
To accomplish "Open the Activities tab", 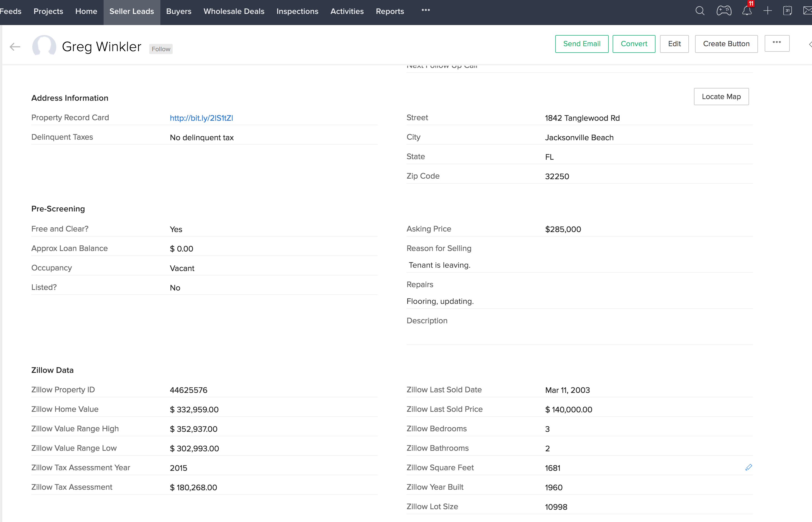I will [347, 11].
